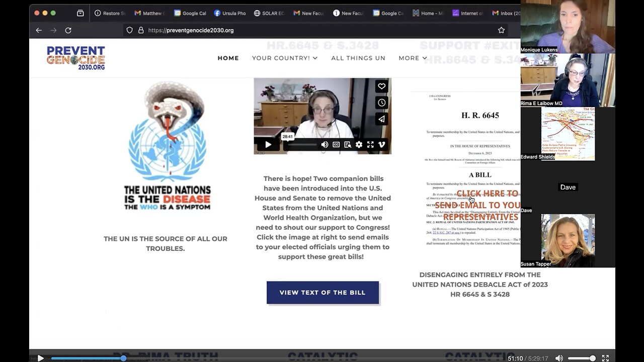644x362 pixels.
Task: Open the Firefox View tab icon
Action: pos(80,13)
